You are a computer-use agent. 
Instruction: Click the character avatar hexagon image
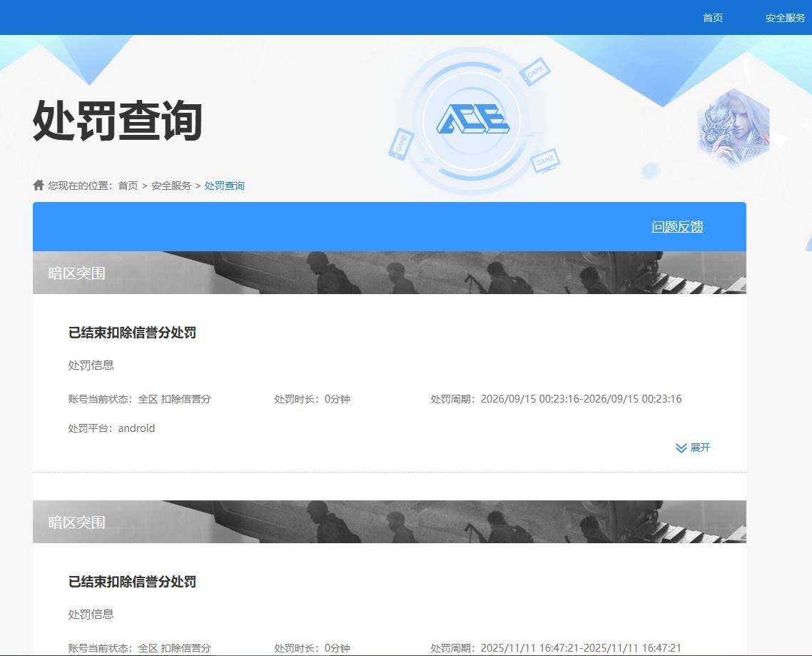[734, 126]
